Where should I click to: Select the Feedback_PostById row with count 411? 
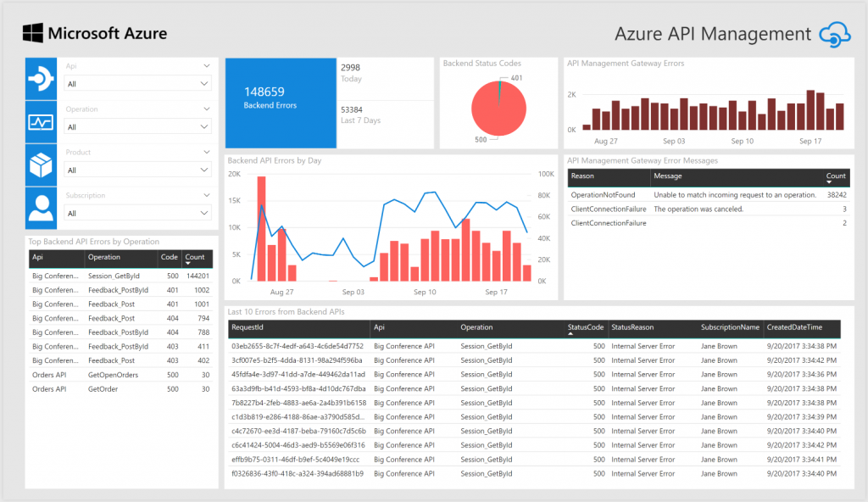tap(120, 346)
